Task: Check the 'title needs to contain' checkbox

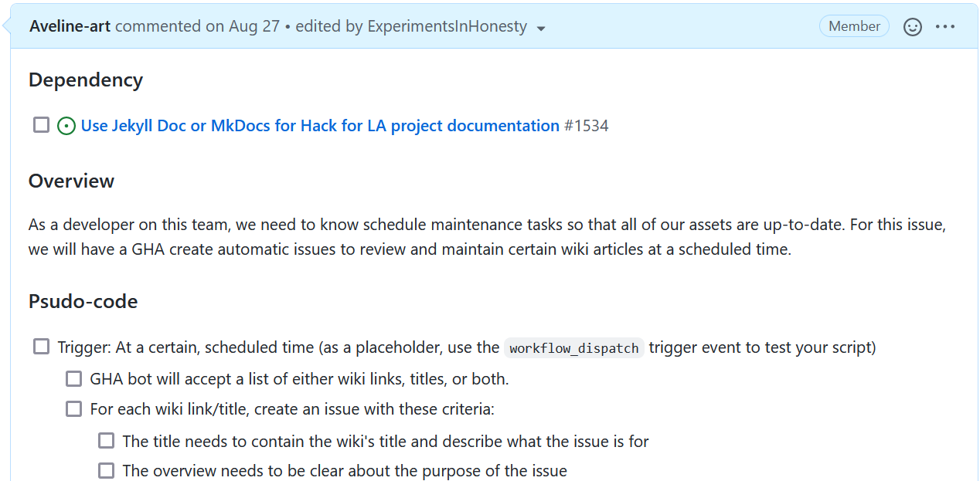Action: (107, 441)
